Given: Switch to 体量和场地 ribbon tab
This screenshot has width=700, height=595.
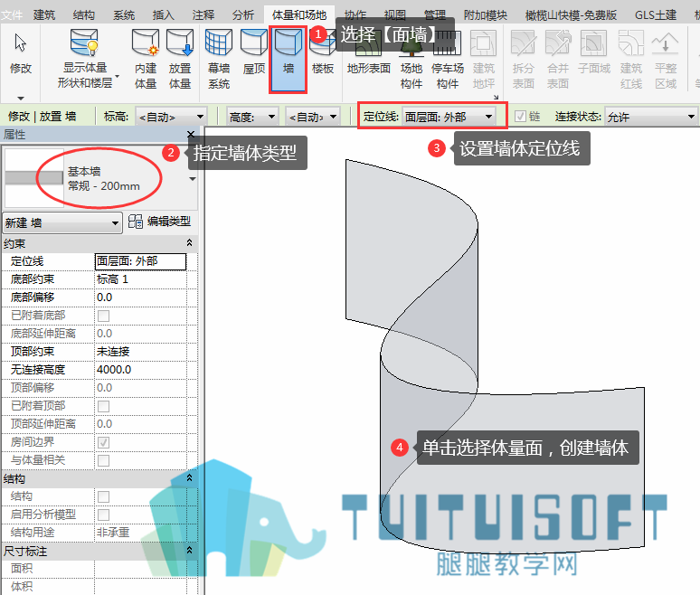Looking at the screenshot, I should (299, 14).
